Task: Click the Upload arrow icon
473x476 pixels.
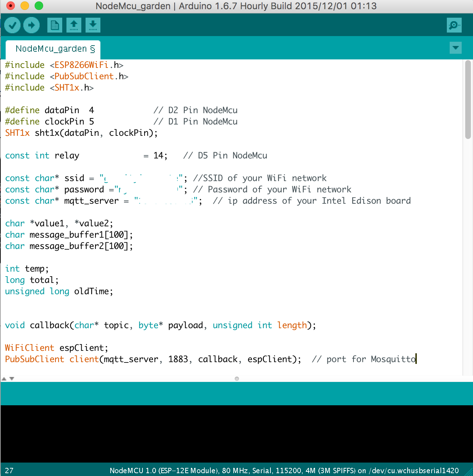Action: coord(31,25)
